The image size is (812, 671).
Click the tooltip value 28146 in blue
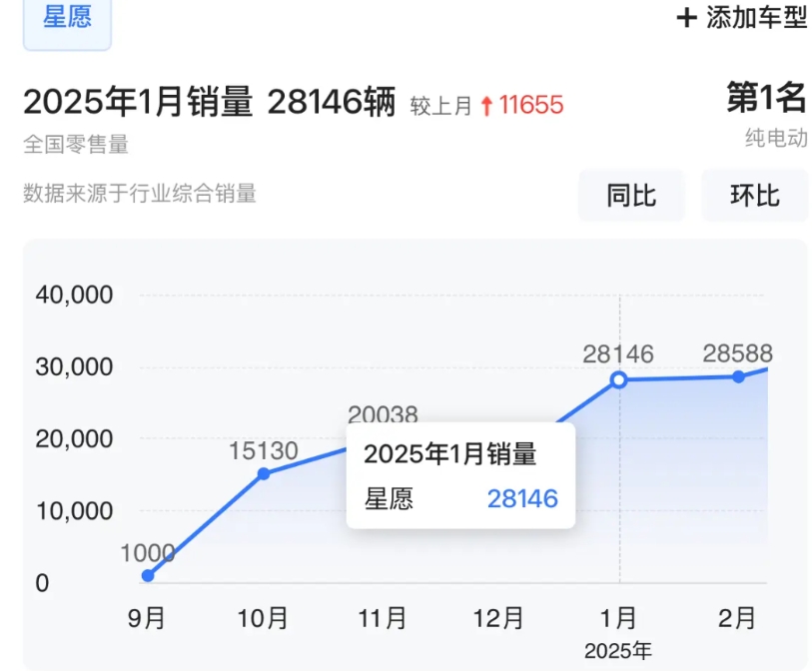(x=522, y=499)
